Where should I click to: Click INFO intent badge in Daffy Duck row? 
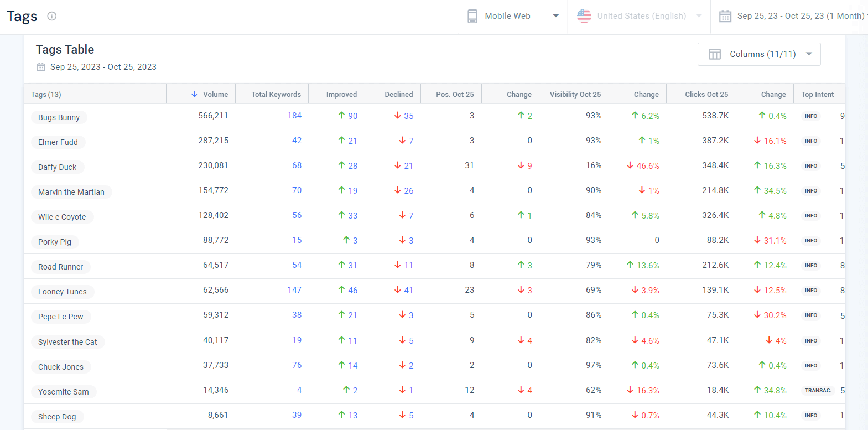click(811, 166)
